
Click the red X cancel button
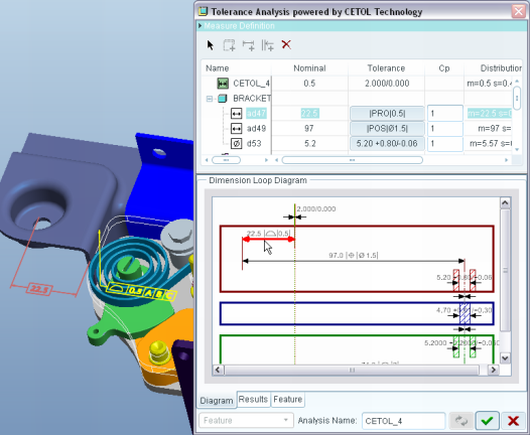513,420
